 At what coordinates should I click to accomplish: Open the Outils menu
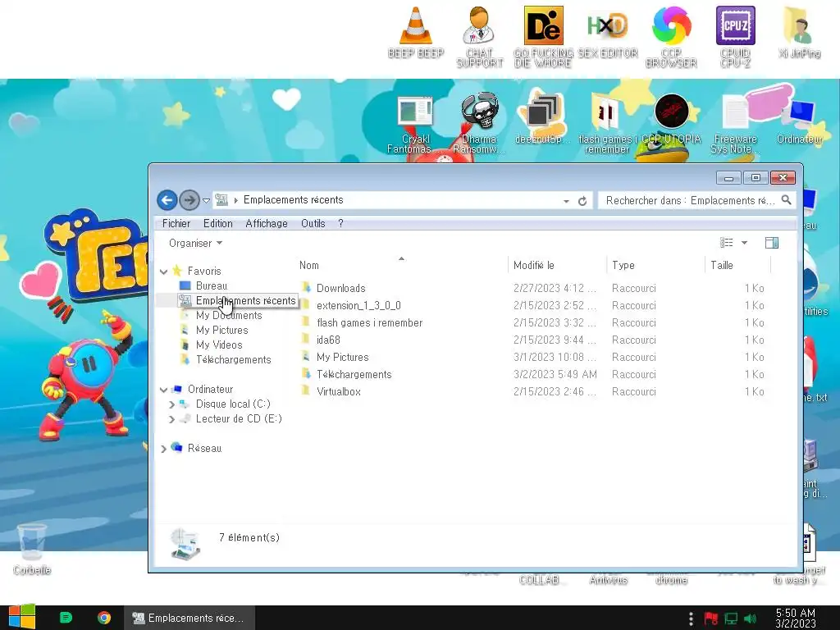pos(313,223)
